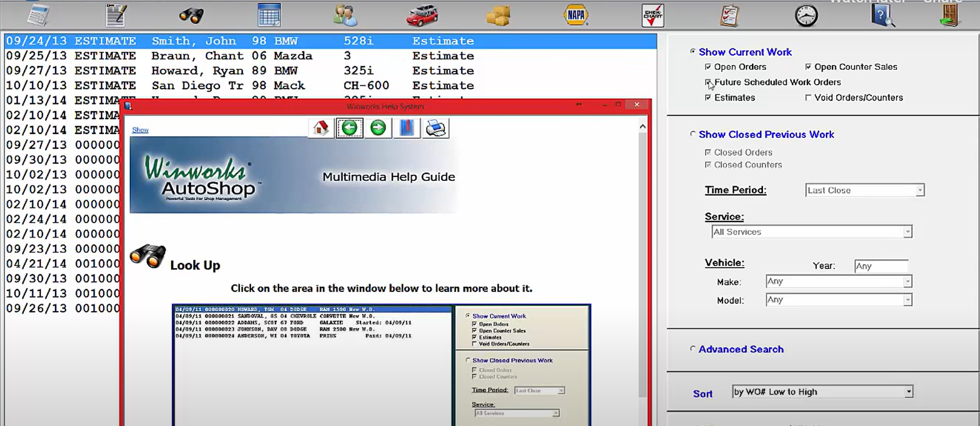Image resolution: width=980 pixels, height=426 pixels.
Task: Click the Look Up sample window image in Help
Action: 381,365
